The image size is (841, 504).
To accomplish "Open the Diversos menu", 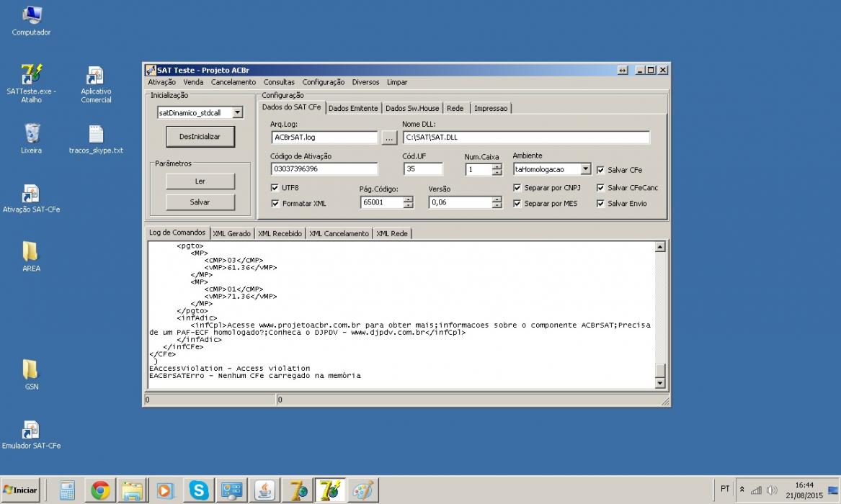I will pos(365,82).
